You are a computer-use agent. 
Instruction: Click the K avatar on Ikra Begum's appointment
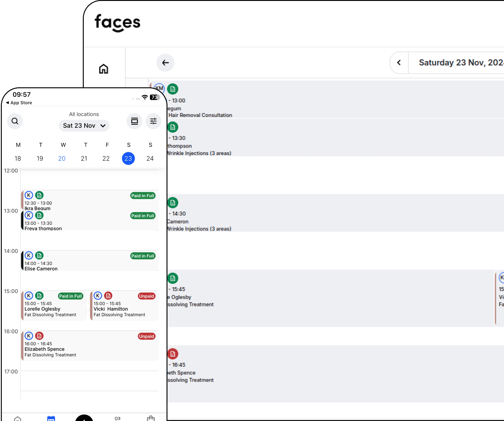point(29,195)
